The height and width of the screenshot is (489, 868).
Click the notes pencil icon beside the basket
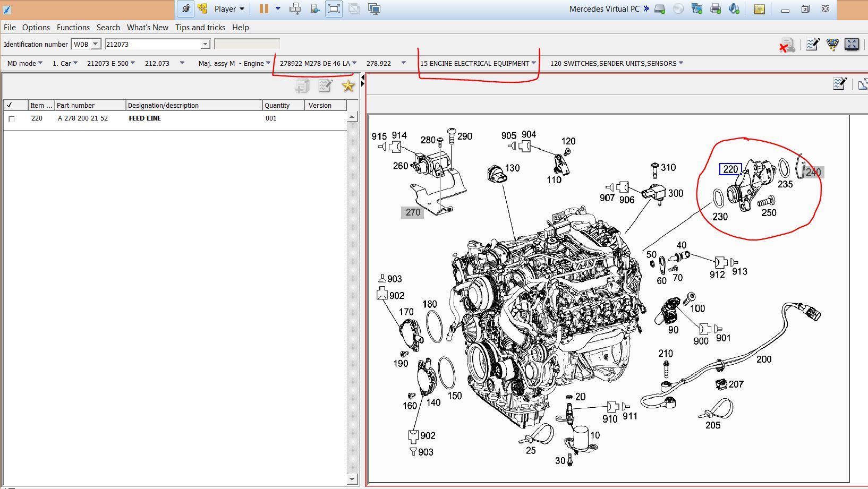click(812, 45)
